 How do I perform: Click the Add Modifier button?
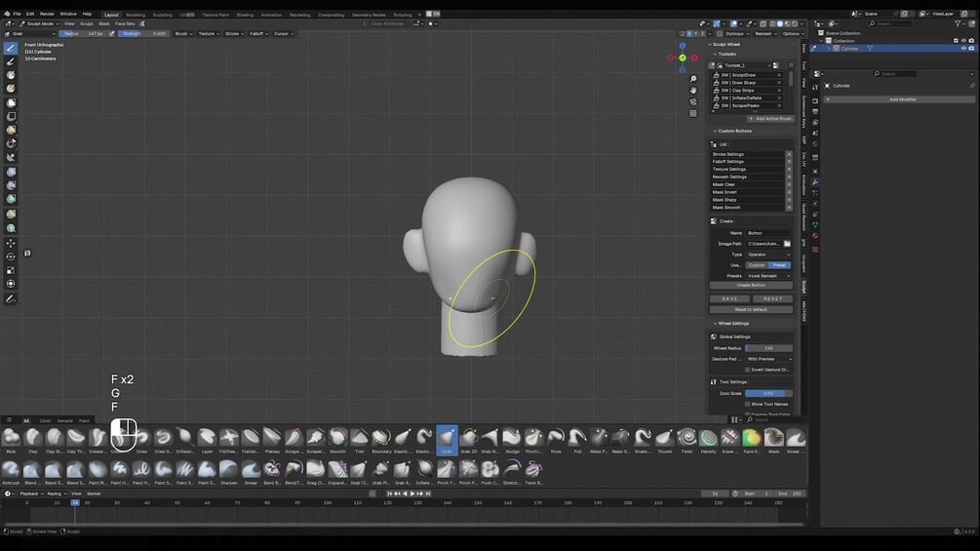pyautogui.click(x=902, y=99)
